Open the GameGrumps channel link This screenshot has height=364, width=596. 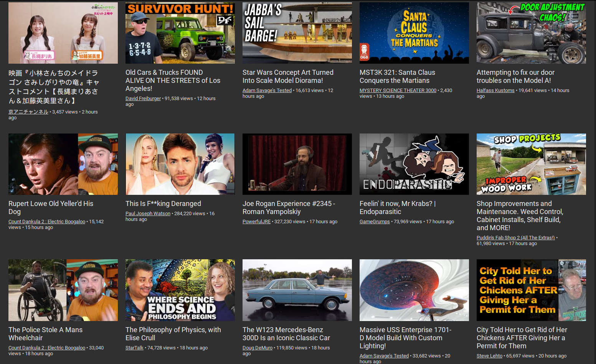[375, 222]
